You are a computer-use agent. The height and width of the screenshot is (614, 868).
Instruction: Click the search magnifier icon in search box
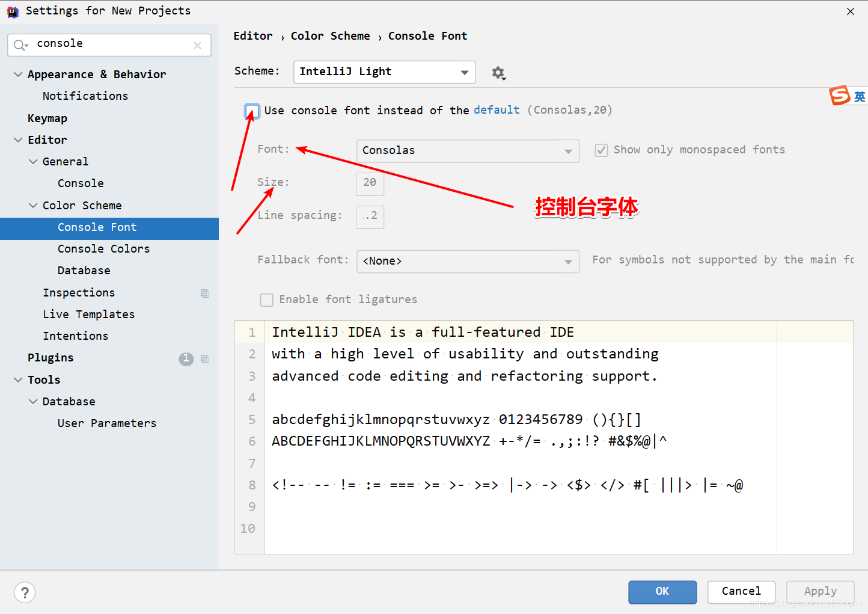point(20,45)
